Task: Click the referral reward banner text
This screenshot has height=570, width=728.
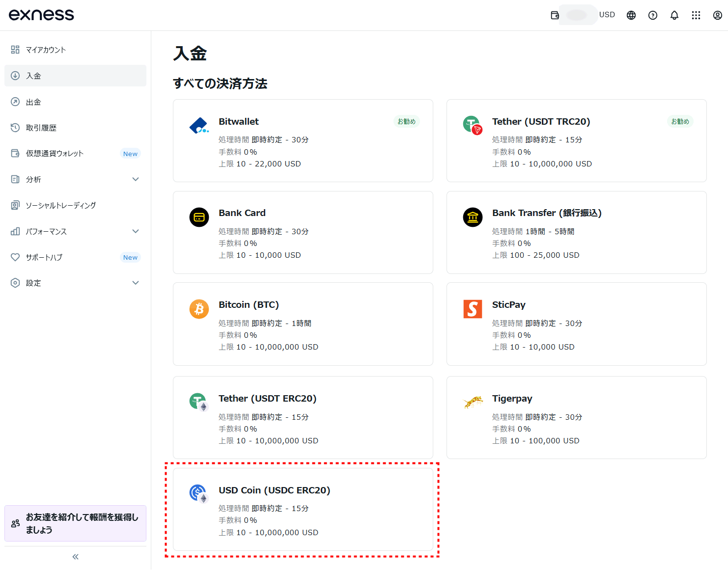Action: coord(82,523)
